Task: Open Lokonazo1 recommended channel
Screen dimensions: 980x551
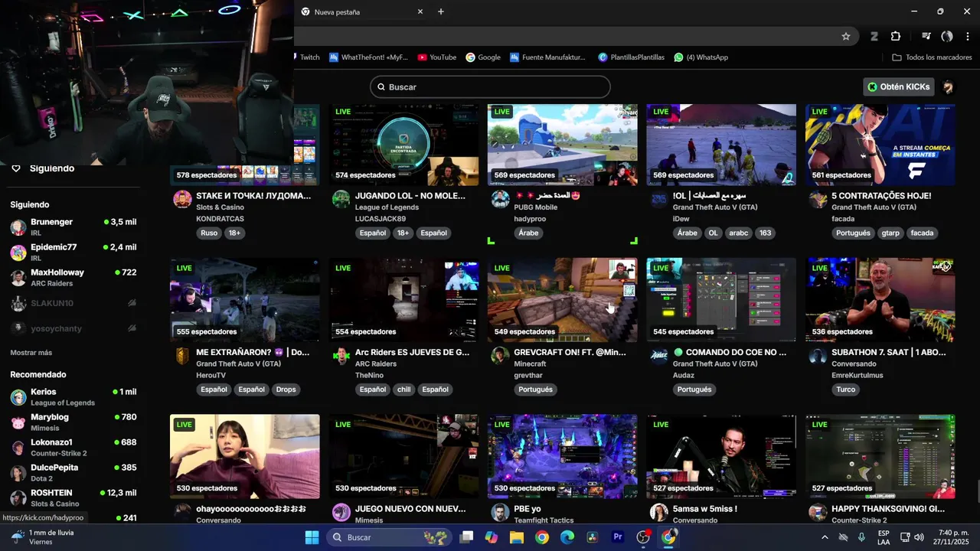Action: click(73, 447)
